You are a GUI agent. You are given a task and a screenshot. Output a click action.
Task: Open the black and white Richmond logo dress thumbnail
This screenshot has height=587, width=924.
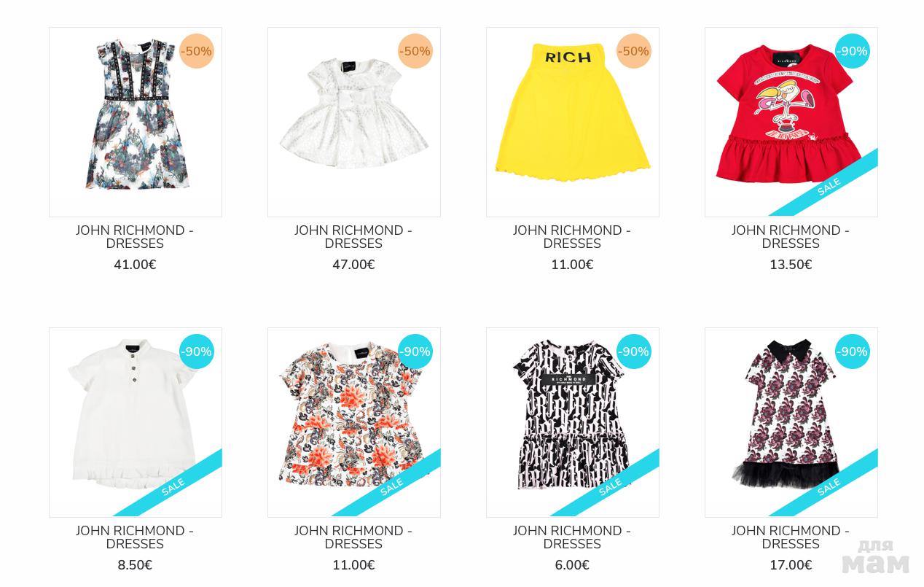coord(573,422)
